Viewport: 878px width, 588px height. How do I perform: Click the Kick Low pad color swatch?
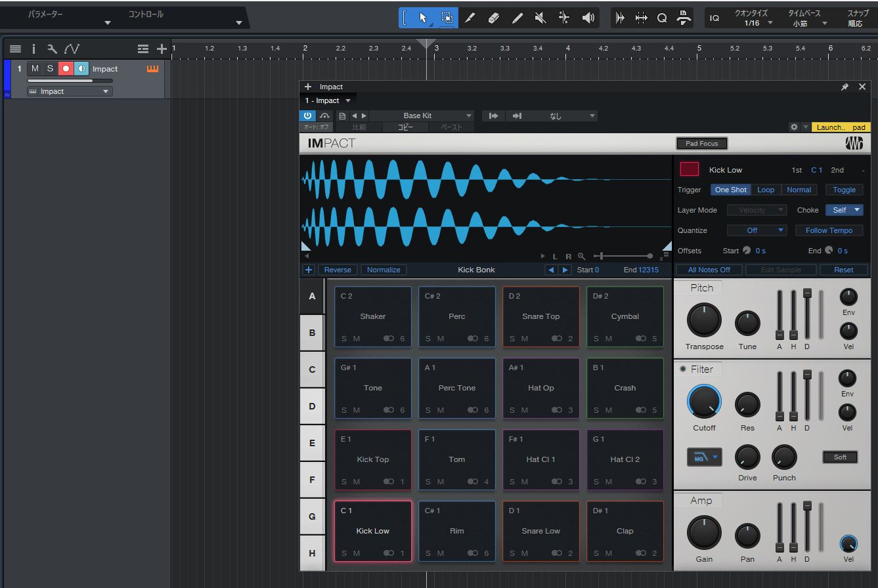coord(689,169)
